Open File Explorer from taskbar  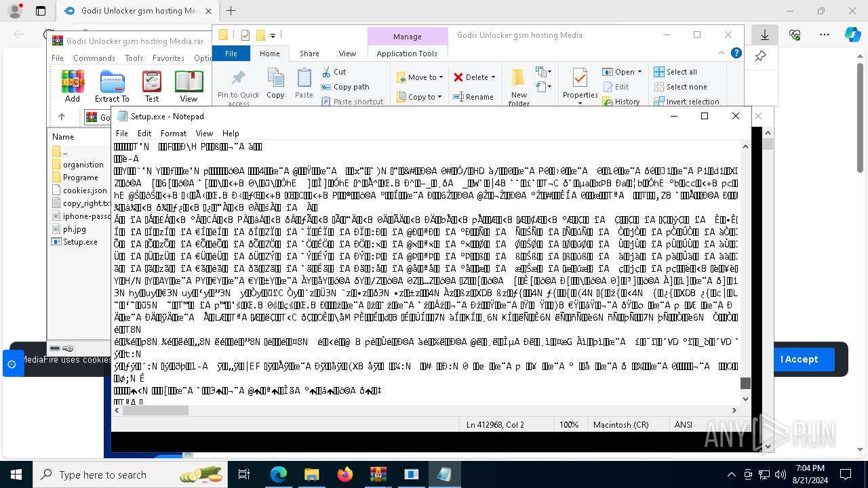tap(312, 474)
